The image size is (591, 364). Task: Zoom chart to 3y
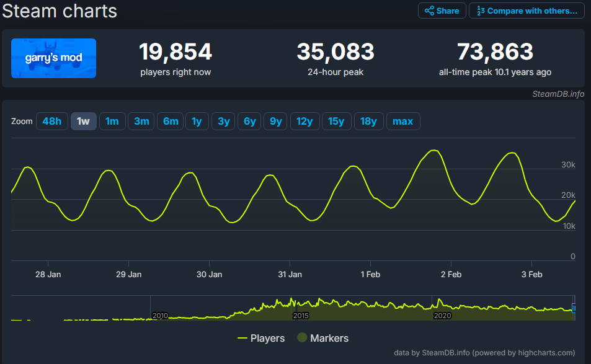click(x=223, y=122)
